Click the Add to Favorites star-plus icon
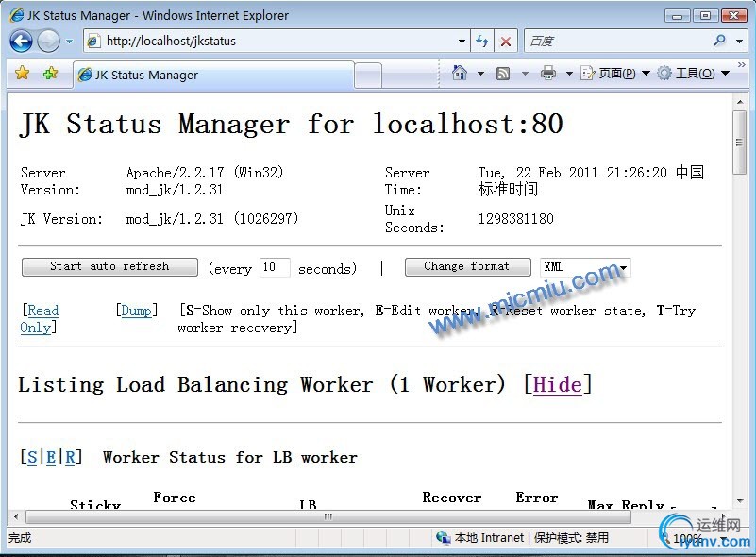The width and height of the screenshot is (756, 557). point(50,74)
